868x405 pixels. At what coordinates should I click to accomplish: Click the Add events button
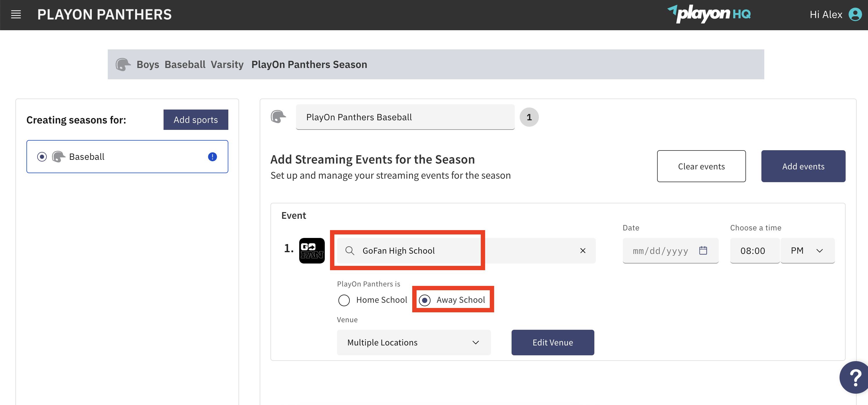pyautogui.click(x=803, y=166)
